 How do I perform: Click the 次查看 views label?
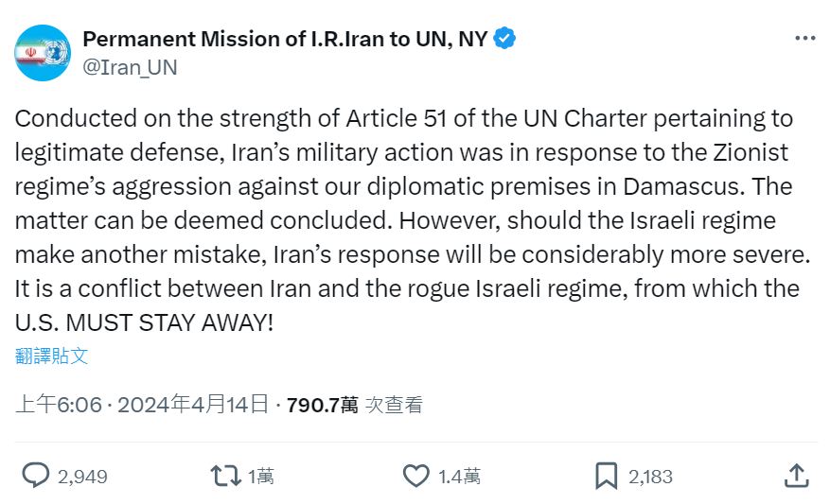(x=395, y=405)
